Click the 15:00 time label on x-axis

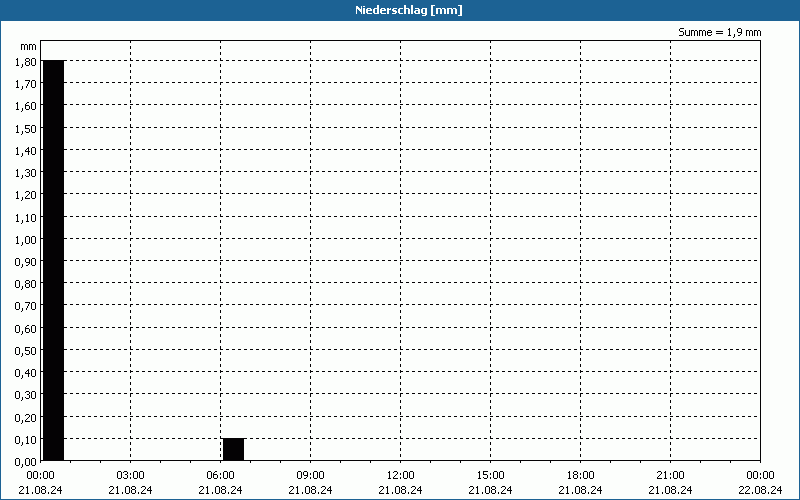tap(490, 475)
